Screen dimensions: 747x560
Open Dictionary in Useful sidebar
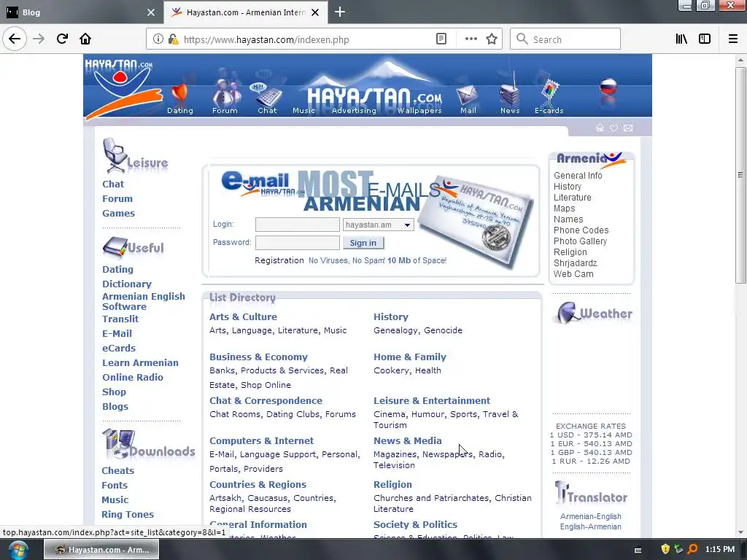127,284
